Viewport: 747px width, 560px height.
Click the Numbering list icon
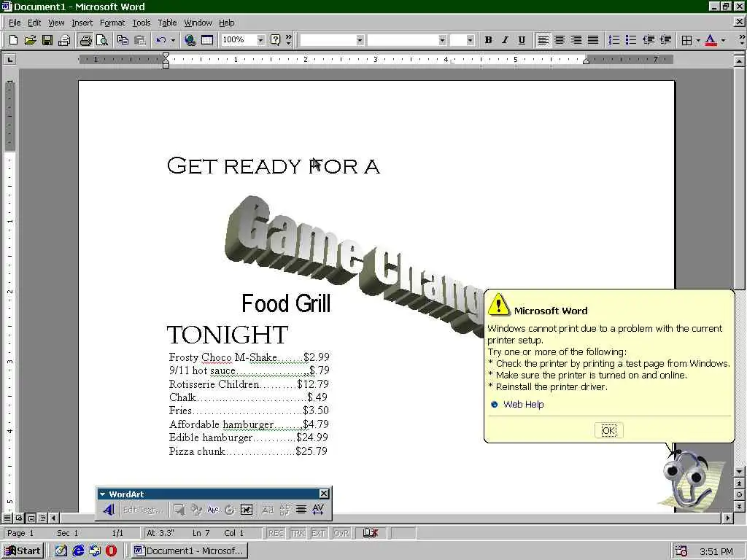614,40
